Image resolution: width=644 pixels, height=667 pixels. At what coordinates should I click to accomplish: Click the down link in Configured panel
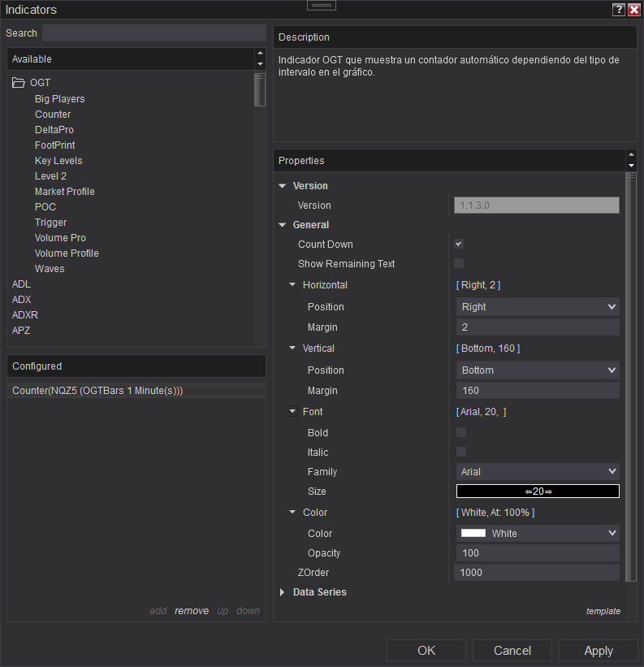249,611
